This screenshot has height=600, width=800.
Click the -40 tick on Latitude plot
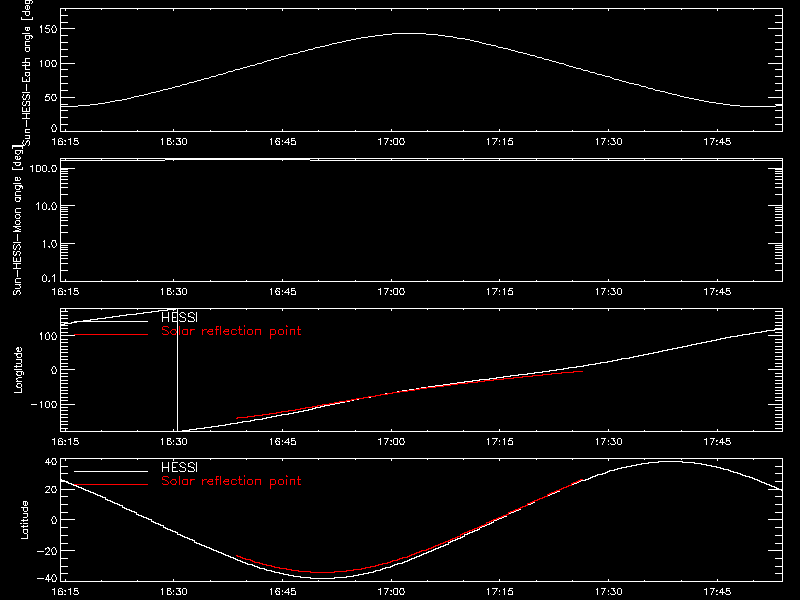click(x=47, y=578)
